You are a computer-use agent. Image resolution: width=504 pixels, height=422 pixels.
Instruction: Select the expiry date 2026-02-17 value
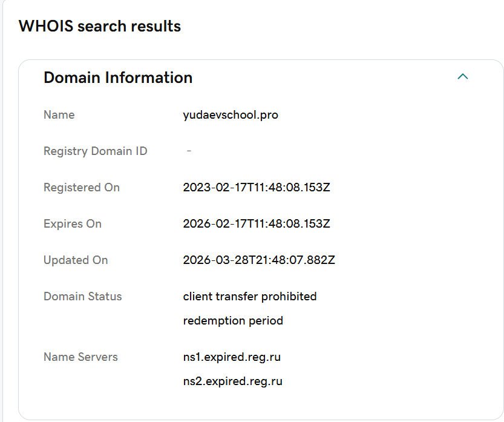(x=257, y=224)
